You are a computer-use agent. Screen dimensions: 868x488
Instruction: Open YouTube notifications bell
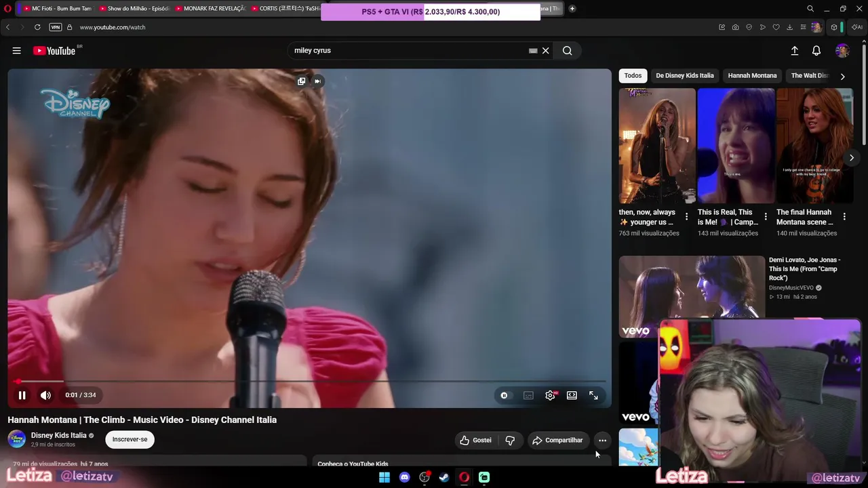tap(816, 51)
